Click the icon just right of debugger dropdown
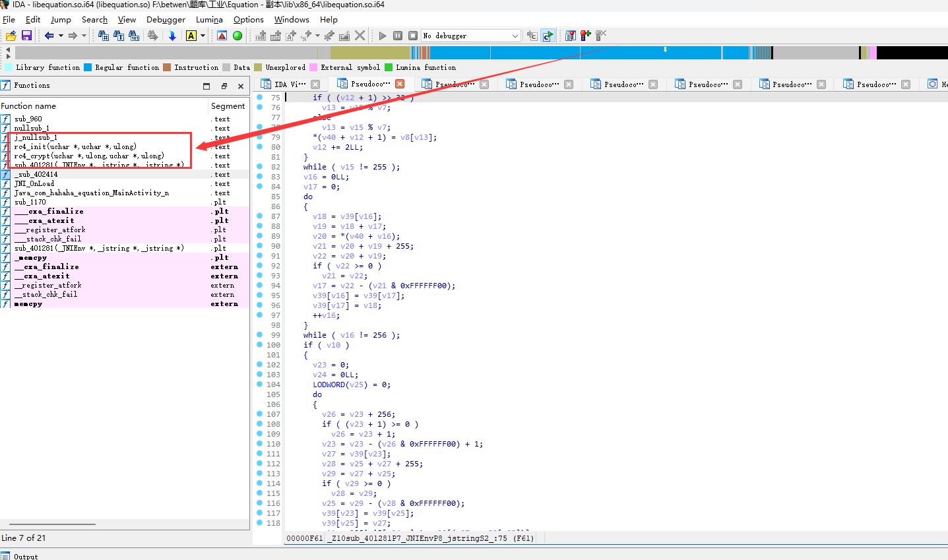The width and height of the screenshot is (948, 560). pyautogui.click(x=532, y=36)
